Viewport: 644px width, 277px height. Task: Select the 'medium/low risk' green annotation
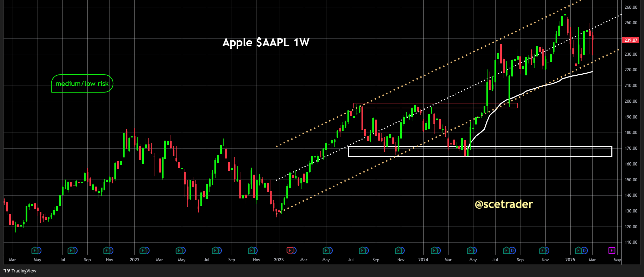82,83
